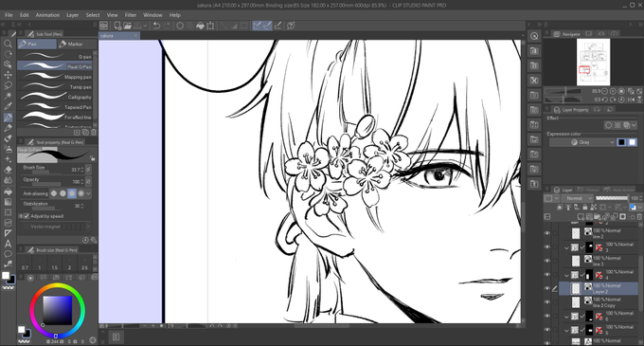Hide frame folder 6 via eye icon
The height and width of the screenshot is (346, 644).
tap(547, 316)
